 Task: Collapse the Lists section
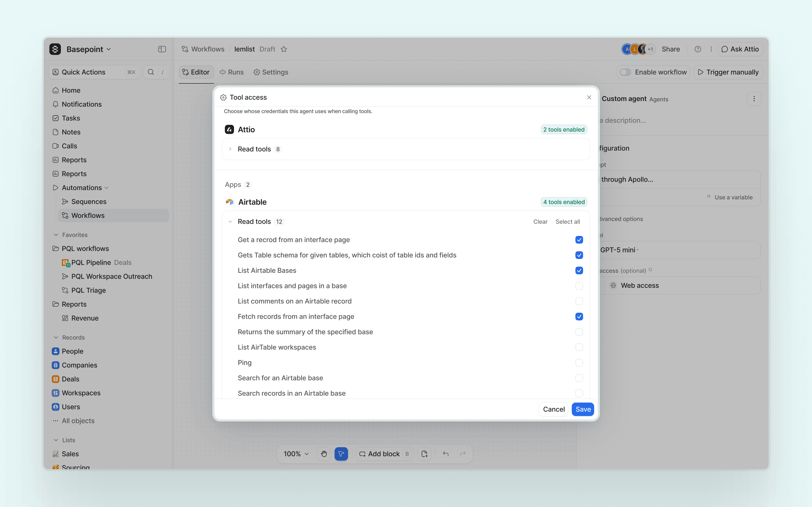56,440
